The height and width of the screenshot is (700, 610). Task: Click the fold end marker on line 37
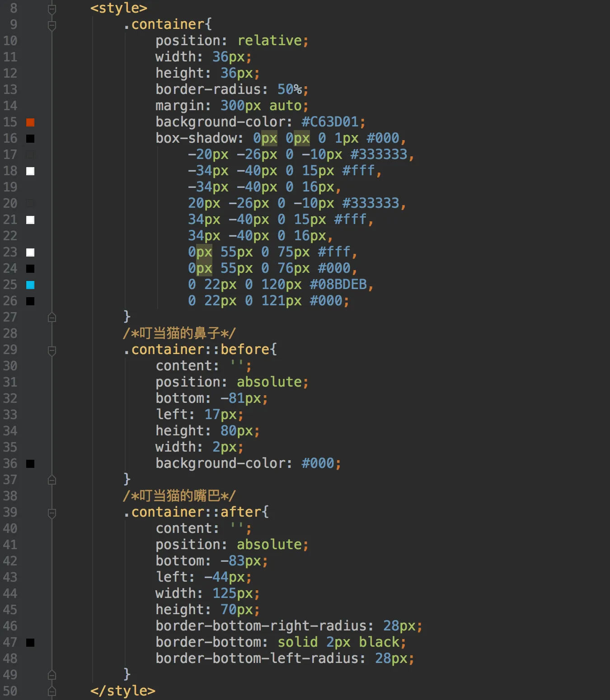pyautogui.click(x=52, y=480)
